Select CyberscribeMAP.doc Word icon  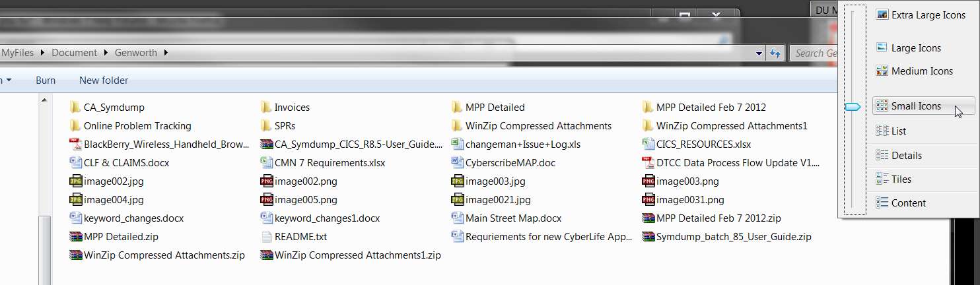456,162
